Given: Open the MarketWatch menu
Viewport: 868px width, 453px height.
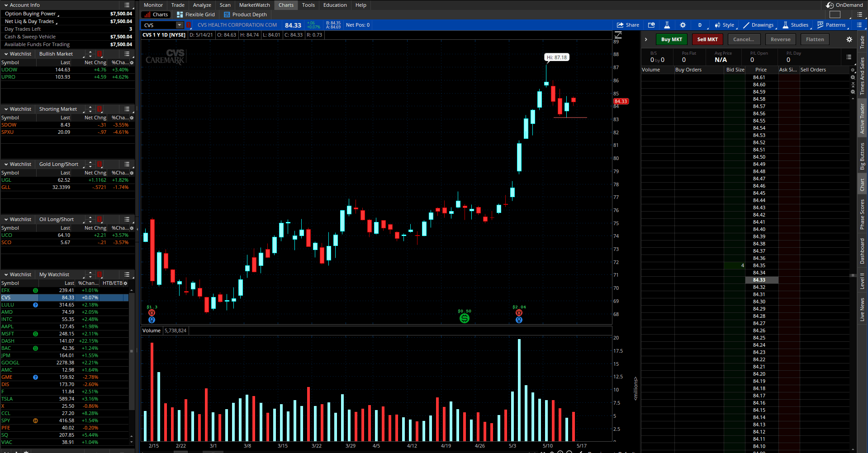Looking at the screenshot, I should (254, 5).
